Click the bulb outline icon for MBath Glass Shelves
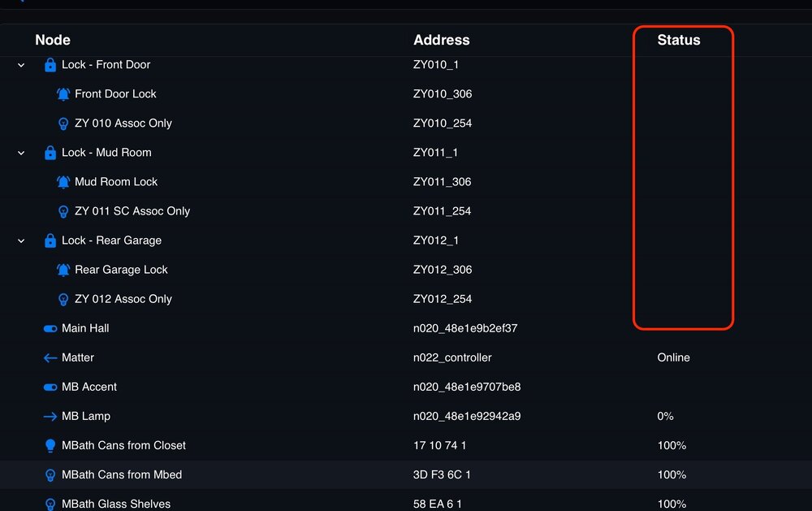The height and width of the screenshot is (511, 812). pos(50,504)
